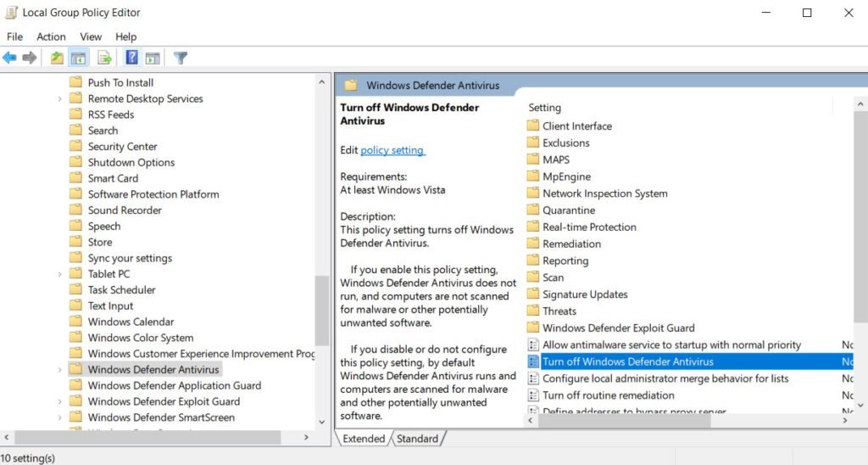The image size is (868, 465).
Task: Click the Back arrow toolbar icon
Action: pyautogui.click(x=9, y=57)
